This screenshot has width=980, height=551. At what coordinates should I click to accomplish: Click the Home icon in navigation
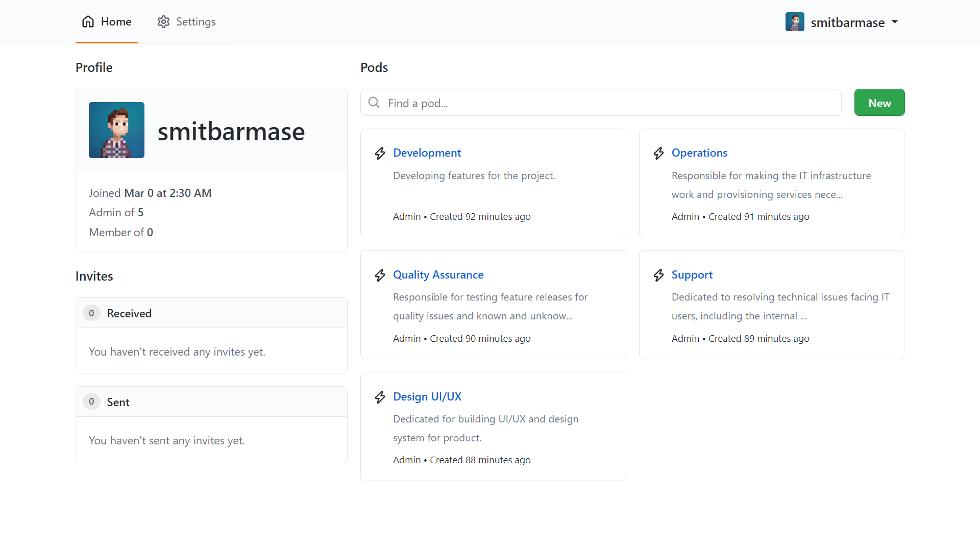[x=88, y=21]
